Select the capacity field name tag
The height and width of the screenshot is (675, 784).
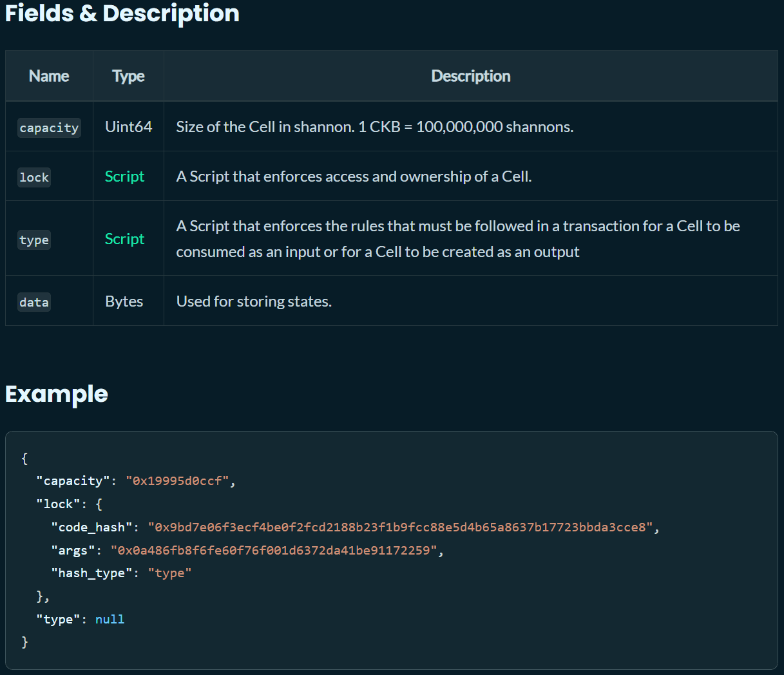point(49,128)
